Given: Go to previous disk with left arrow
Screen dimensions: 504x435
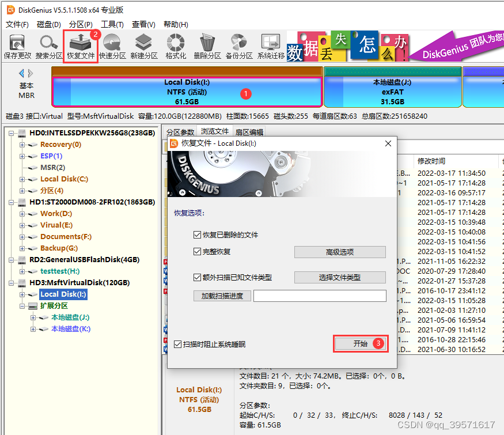Looking at the screenshot, I should pyautogui.click(x=21, y=73).
